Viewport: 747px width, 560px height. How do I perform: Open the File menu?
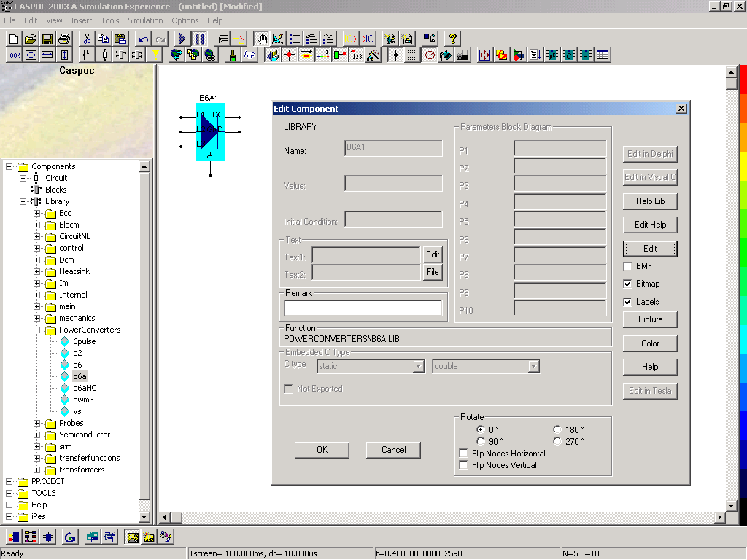tap(9, 20)
